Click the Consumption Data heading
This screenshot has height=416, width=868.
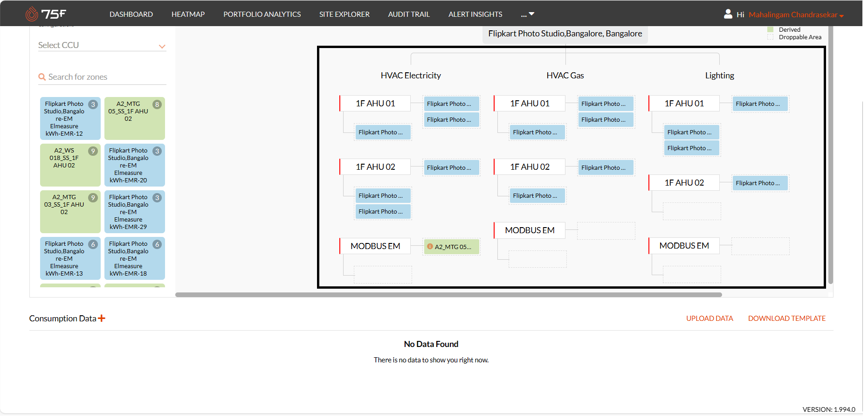62,318
